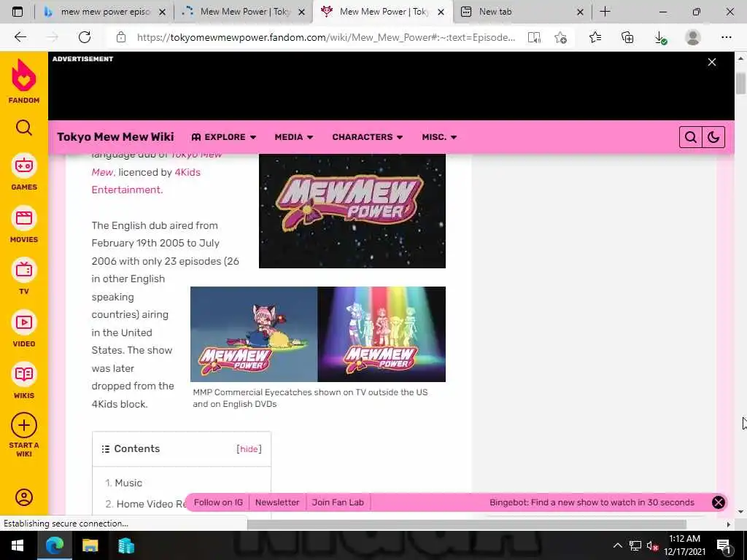Add this page to favorites

[x=561, y=37]
